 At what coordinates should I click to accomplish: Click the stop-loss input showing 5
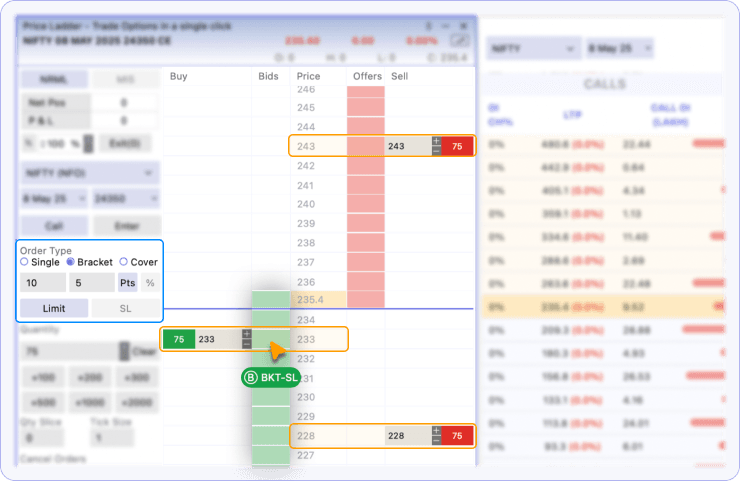tap(92, 283)
